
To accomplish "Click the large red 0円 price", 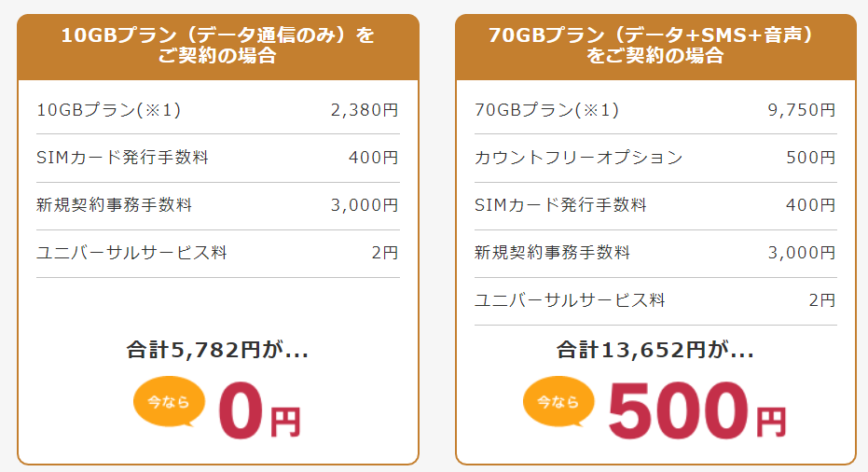I will pyautogui.click(x=258, y=412).
